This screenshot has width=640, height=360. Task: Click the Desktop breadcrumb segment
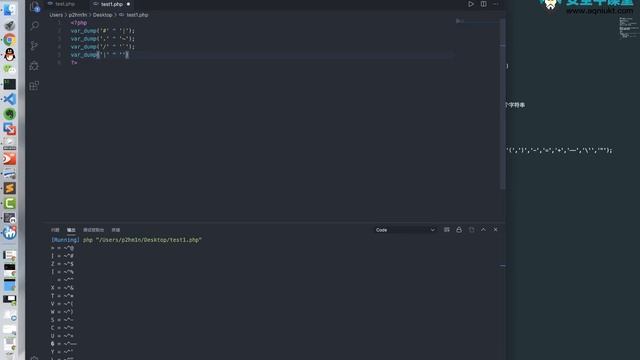click(x=102, y=15)
